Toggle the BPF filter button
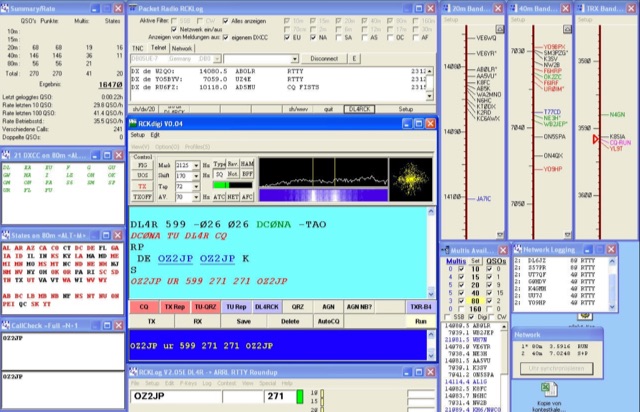 tap(246, 175)
